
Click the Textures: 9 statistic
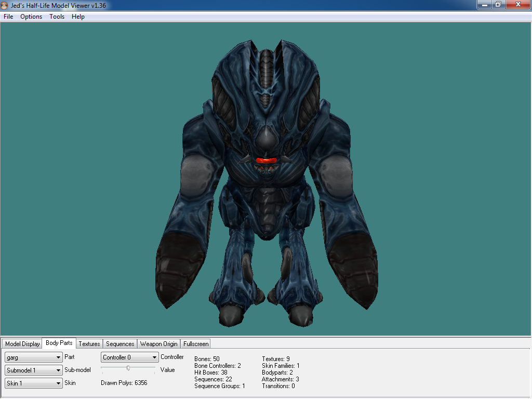[276, 359]
